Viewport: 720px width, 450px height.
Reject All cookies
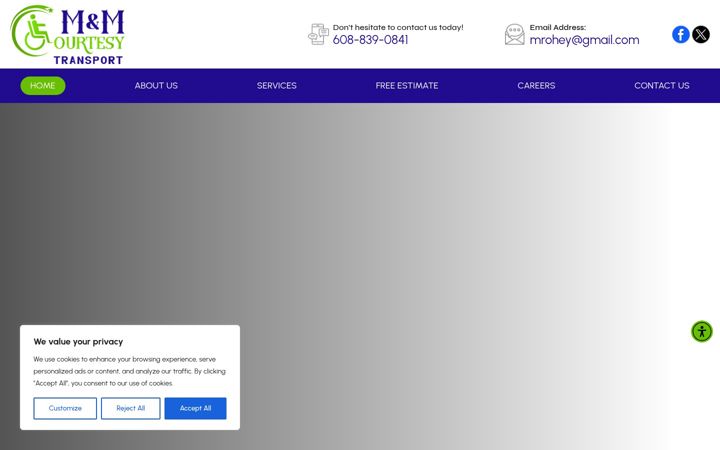(x=130, y=408)
